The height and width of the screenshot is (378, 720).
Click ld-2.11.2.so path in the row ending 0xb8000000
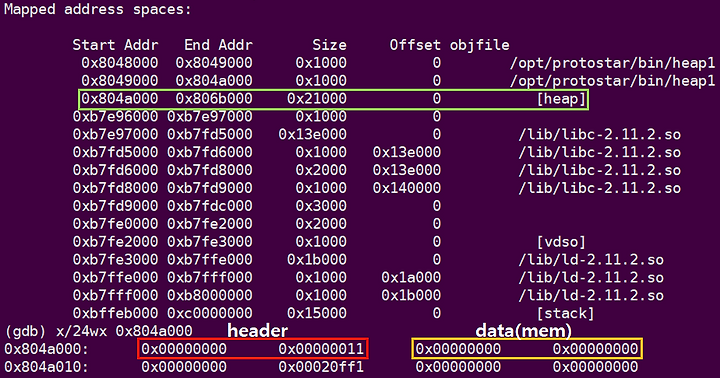(x=591, y=296)
